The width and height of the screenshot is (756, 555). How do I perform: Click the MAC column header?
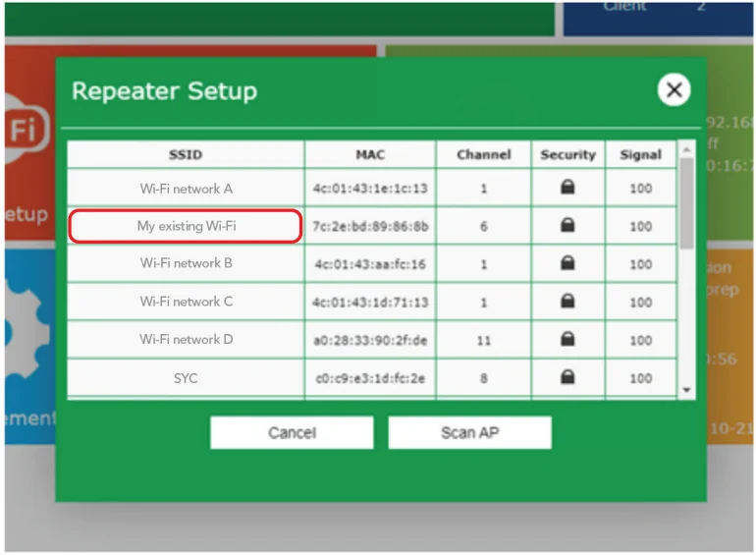370,154
